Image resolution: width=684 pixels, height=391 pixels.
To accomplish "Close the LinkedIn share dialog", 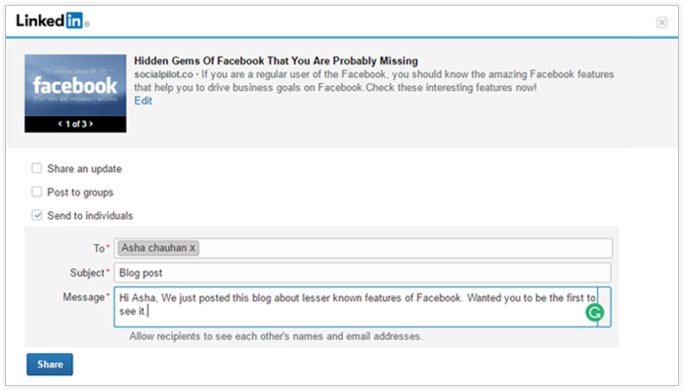I will coord(661,23).
